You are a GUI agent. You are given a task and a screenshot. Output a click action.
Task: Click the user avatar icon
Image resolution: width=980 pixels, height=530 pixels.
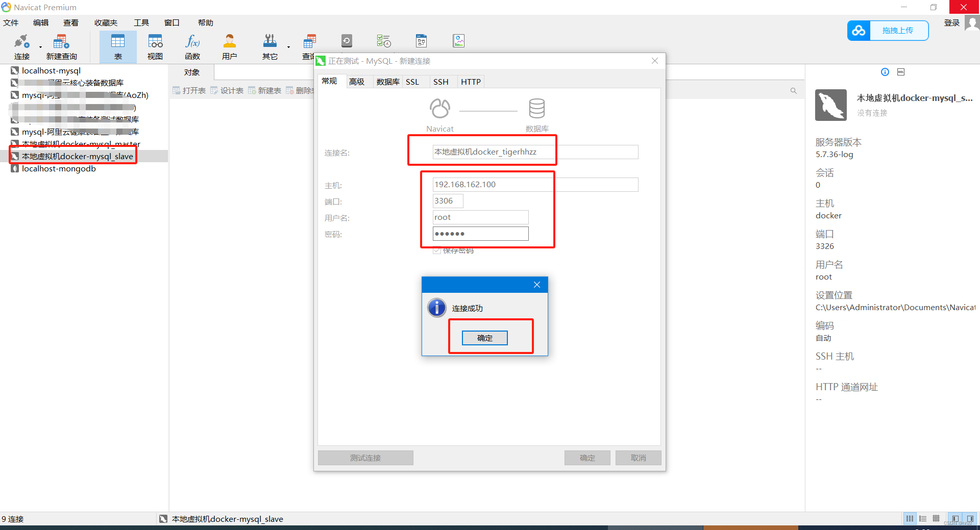click(972, 23)
